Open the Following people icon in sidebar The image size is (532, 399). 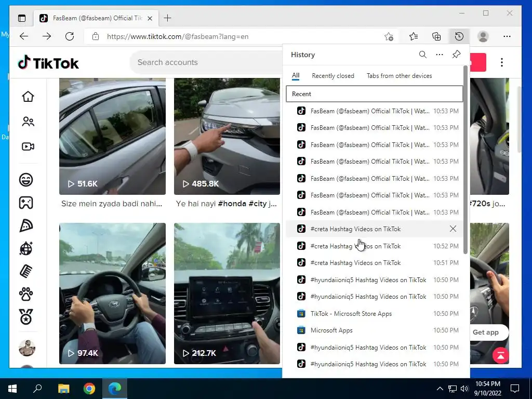(28, 122)
